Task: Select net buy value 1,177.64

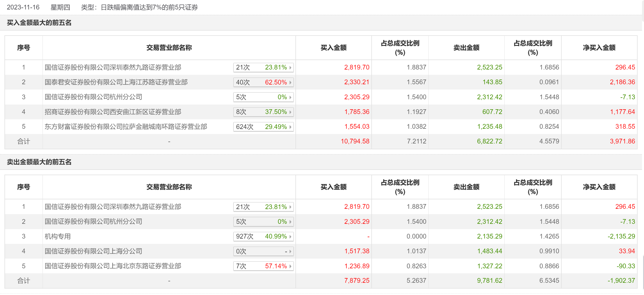Action: (623, 112)
